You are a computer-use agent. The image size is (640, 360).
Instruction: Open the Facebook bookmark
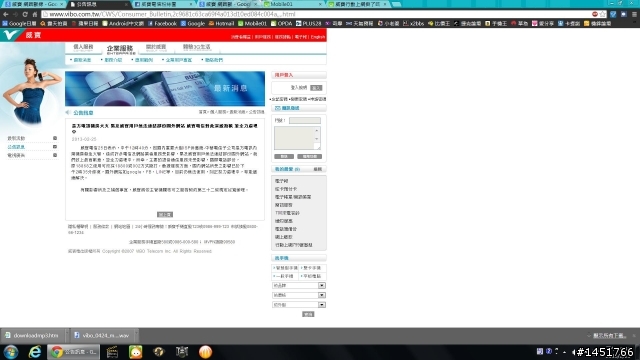pos(162,24)
